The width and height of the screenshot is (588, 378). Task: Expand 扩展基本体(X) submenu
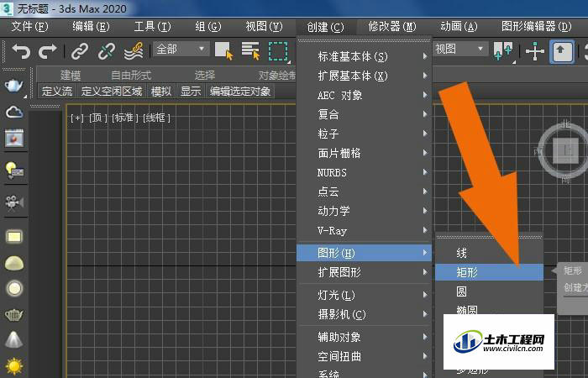(364, 76)
